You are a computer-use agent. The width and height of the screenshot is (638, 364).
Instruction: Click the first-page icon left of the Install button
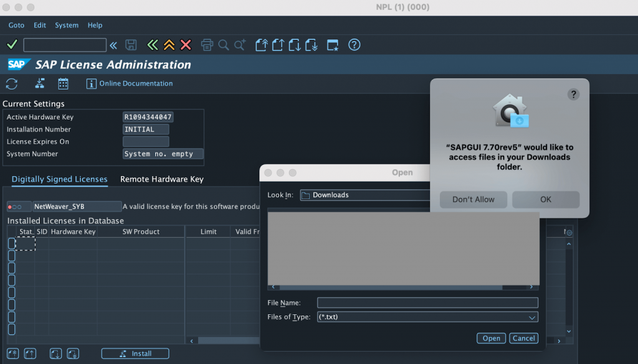13,354
